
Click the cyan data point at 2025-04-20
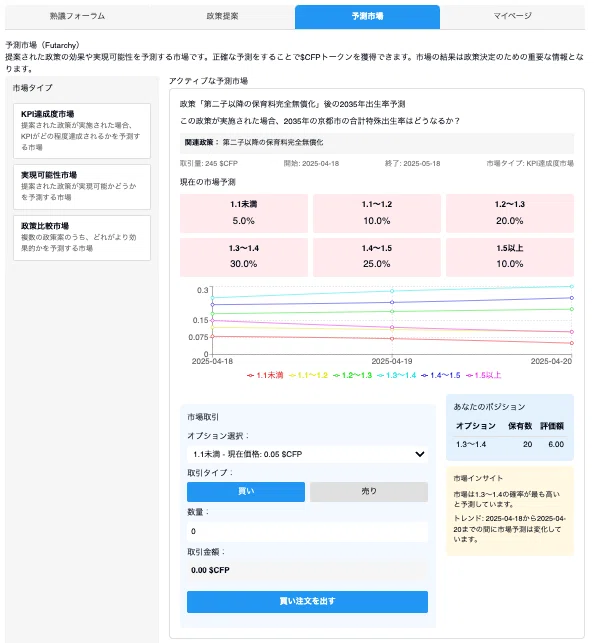pyautogui.click(x=572, y=287)
